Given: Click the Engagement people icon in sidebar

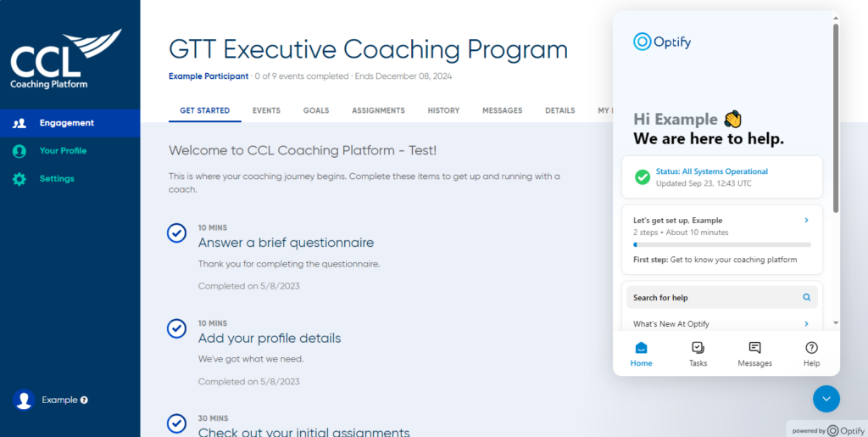Looking at the screenshot, I should click(19, 123).
